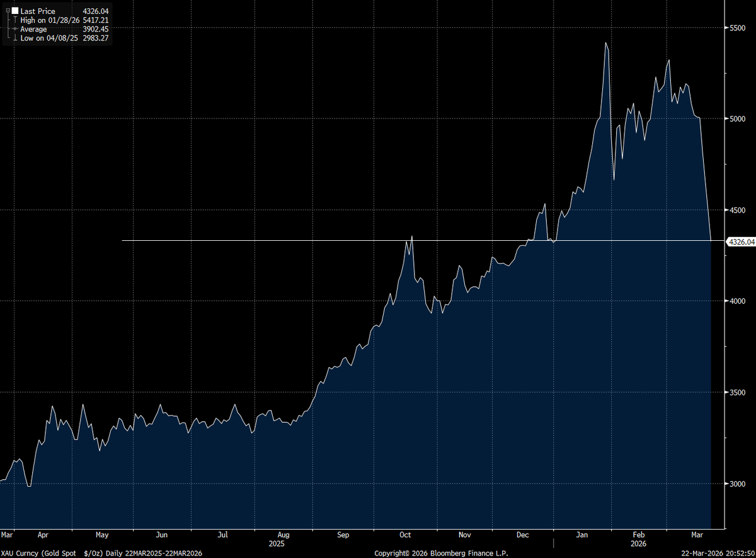This screenshot has height=558, width=756.
Task: Select 'Low on 04/08/25' legend entry
Action: tap(49, 38)
